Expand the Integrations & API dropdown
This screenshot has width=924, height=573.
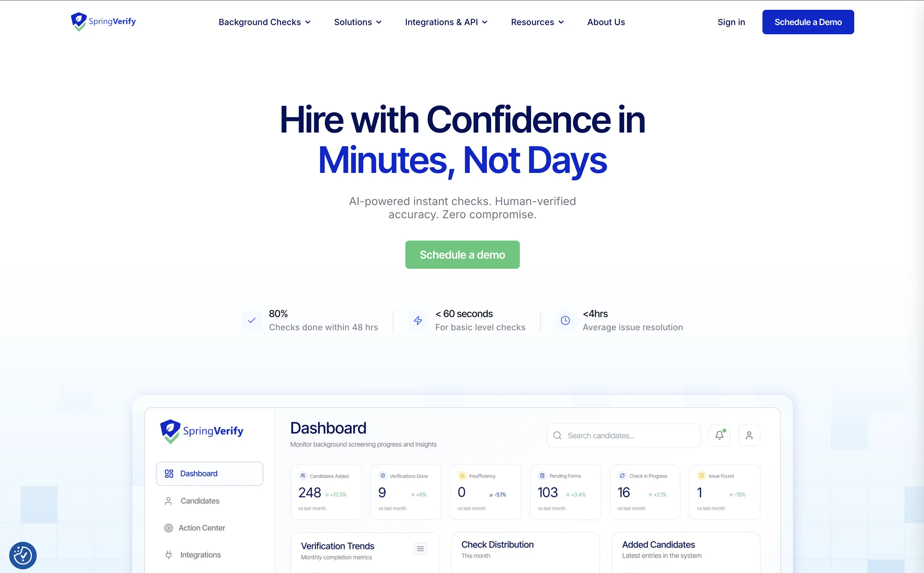click(446, 22)
